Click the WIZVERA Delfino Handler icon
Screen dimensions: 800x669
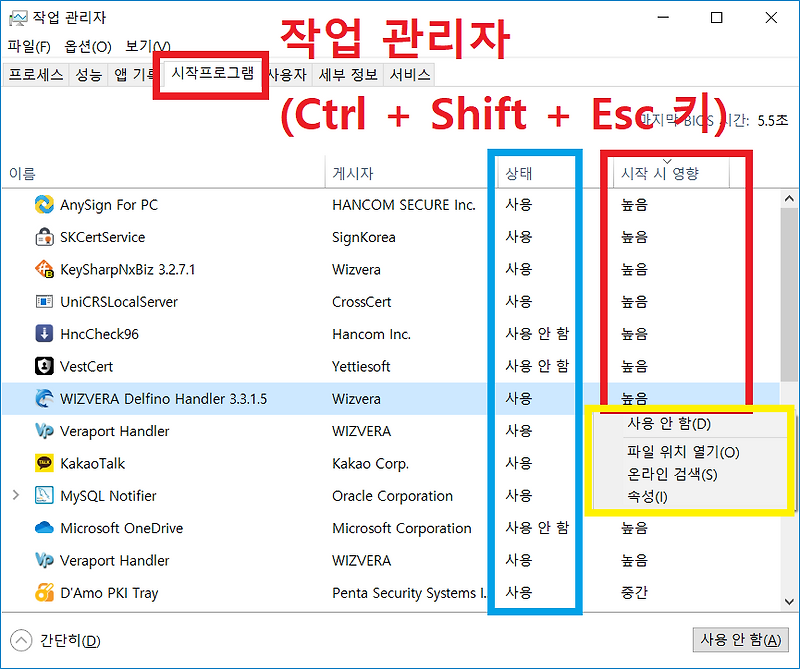(x=44, y=399)
